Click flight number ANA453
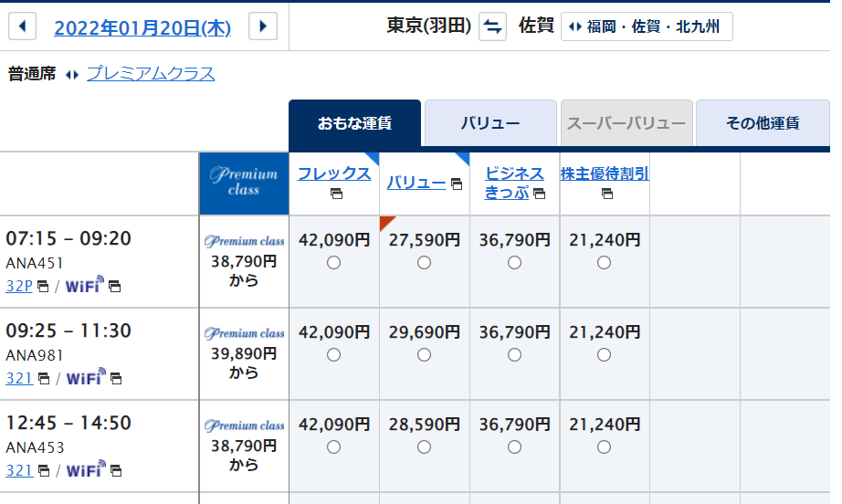The image size is (842, 504). pyautogui.click(x=35, y=447)
